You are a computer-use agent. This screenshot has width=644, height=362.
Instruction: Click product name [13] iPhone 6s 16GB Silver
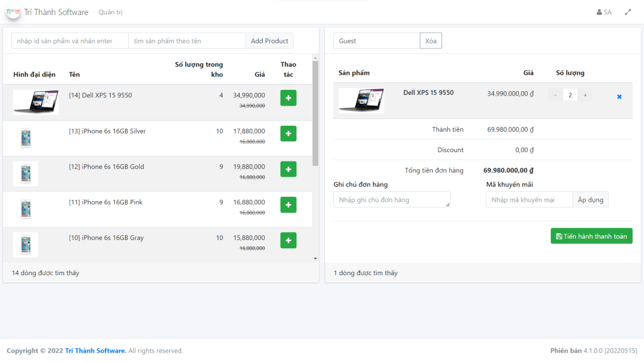click(x=107, y=131)
